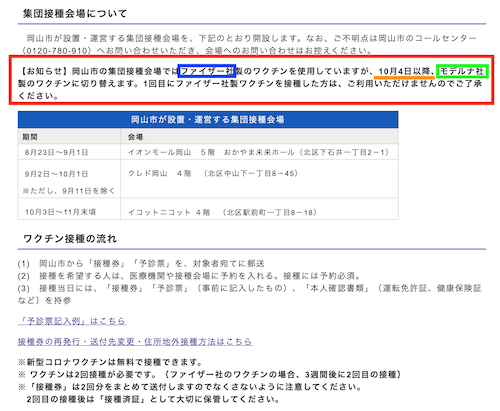Click the 「接種券」は2回分をまとめて送付 note
The height and width of the screenshot is (411, 500).
click(190, 387)
